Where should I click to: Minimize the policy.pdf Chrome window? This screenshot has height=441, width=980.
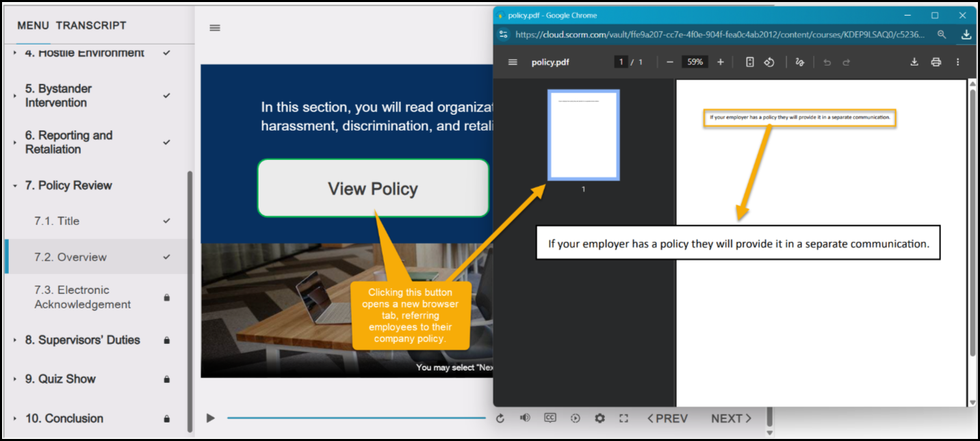(909, 15)
